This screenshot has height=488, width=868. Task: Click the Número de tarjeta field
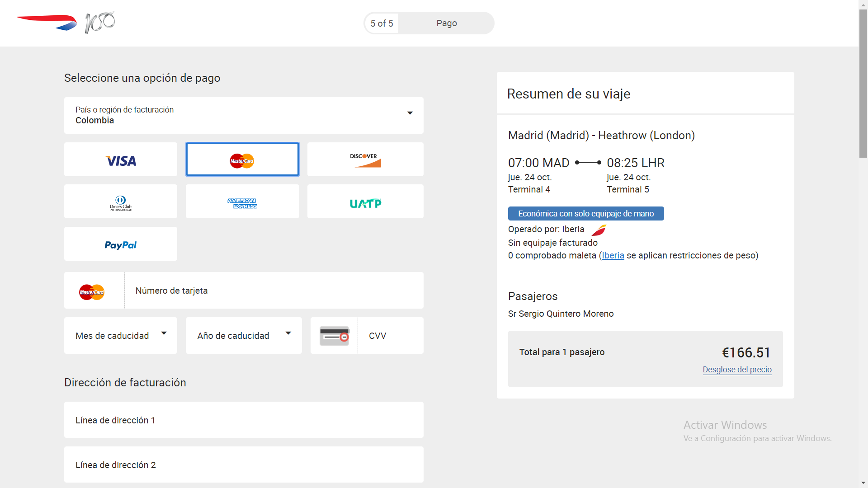point(274,291)
